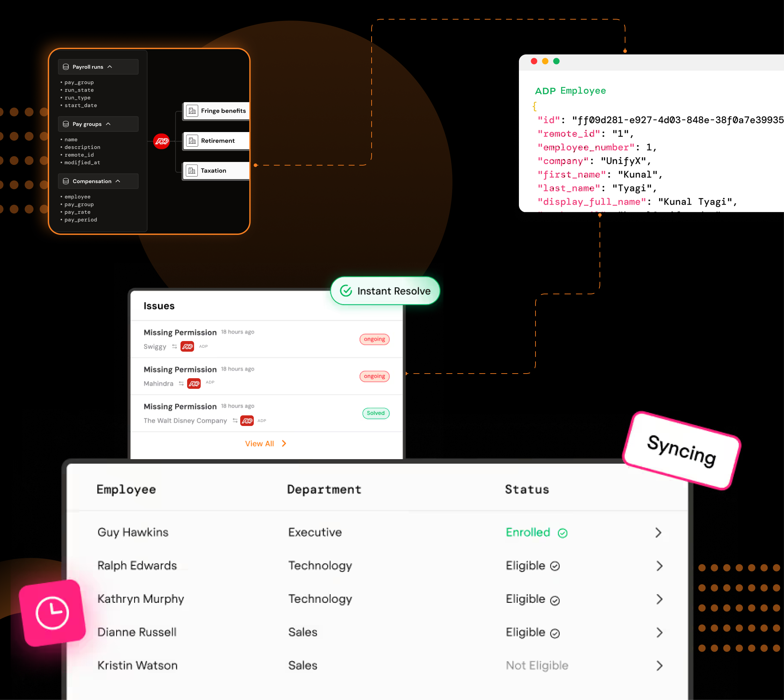Click the ongoing status badge for Mahindra
784x700 pixels.
coord(374,376)
